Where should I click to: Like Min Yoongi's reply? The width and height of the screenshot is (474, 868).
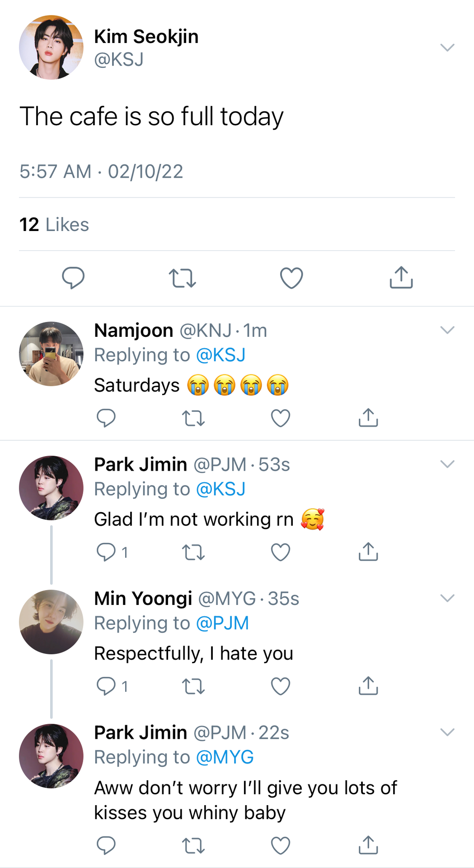[281, 686]
